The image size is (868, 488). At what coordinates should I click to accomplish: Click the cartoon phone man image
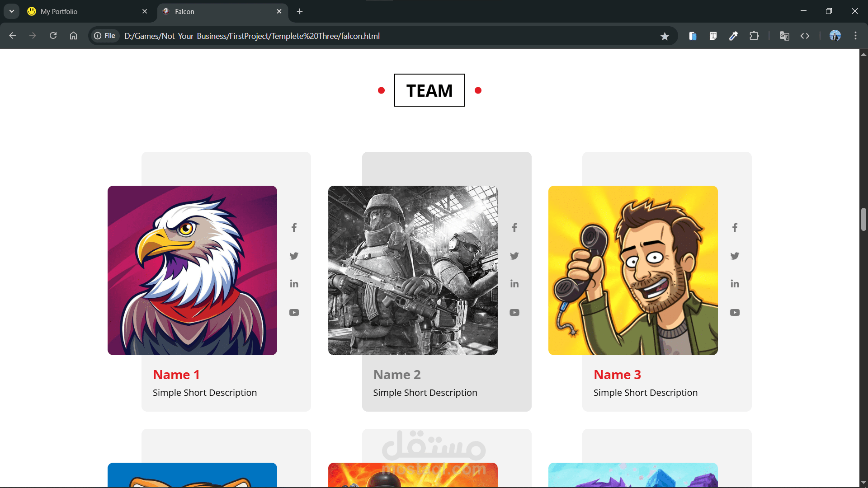[x=633, y=270]
